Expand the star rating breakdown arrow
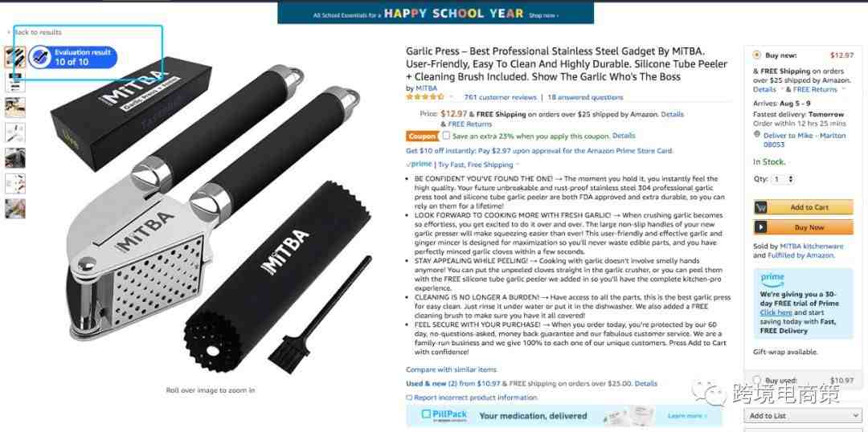Viewport: 868px width, 432px height. tap(451, 97)
